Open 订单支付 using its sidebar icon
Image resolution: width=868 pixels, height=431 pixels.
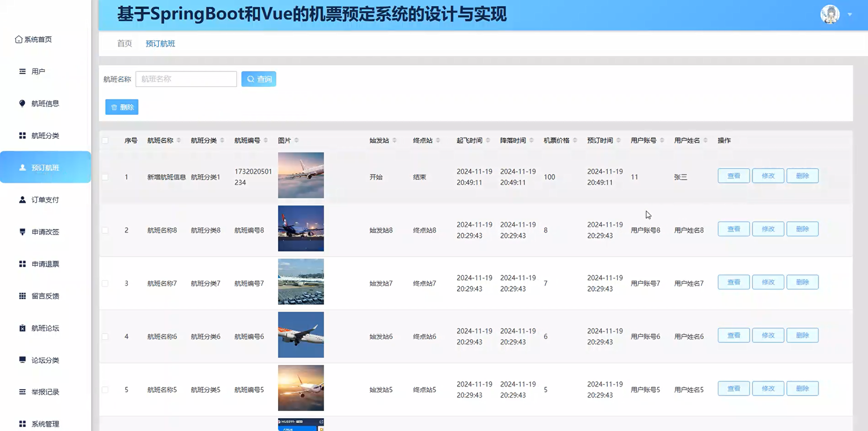click(22, 199)
